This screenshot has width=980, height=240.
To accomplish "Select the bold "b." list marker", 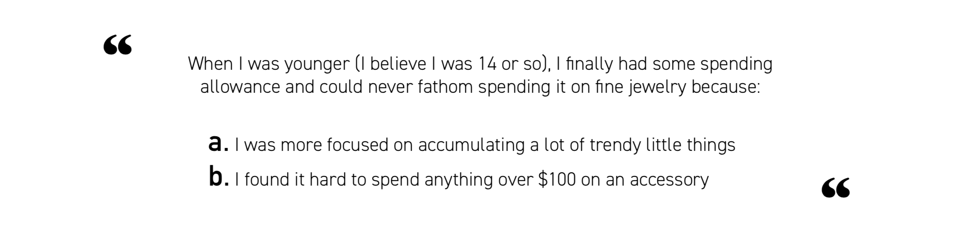I will coord(218,178).
